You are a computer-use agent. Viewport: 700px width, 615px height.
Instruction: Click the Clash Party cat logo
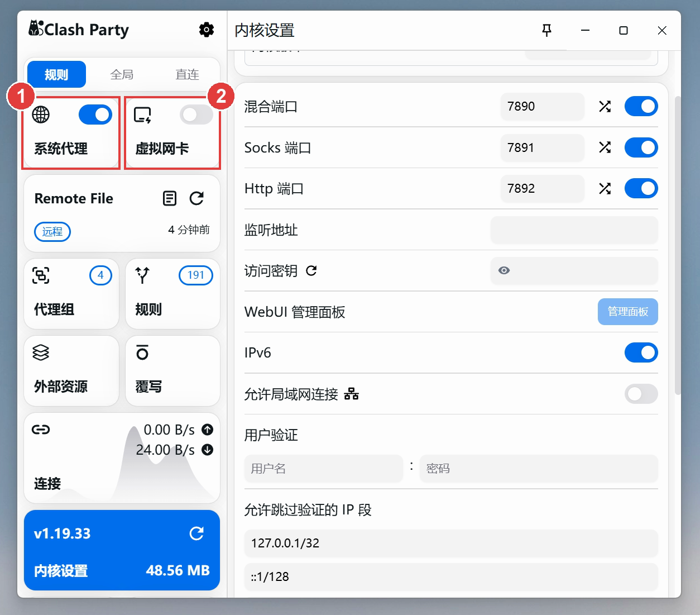click(x=36, y=28)
